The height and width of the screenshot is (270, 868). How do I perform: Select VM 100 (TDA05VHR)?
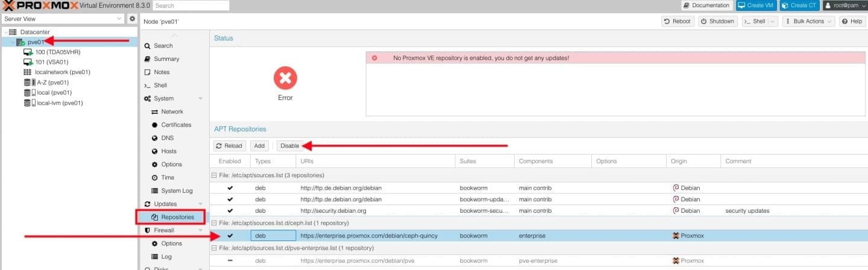58,52
